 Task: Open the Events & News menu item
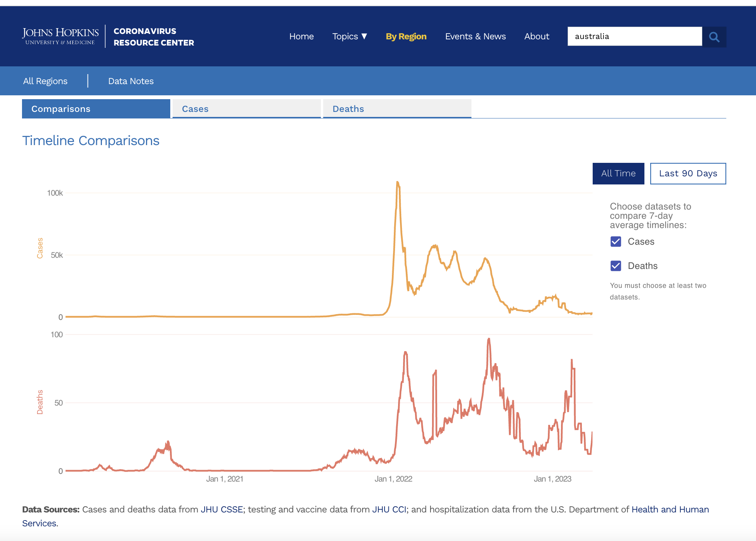pyautogui.click(x=475, y=36)
